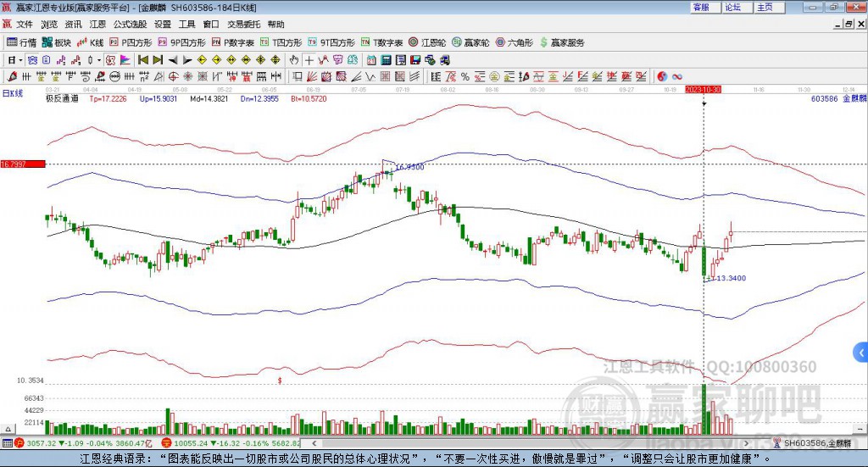868x467 pixels.
Task: Open the P四方形 tool
Action: tap(131, 42)
